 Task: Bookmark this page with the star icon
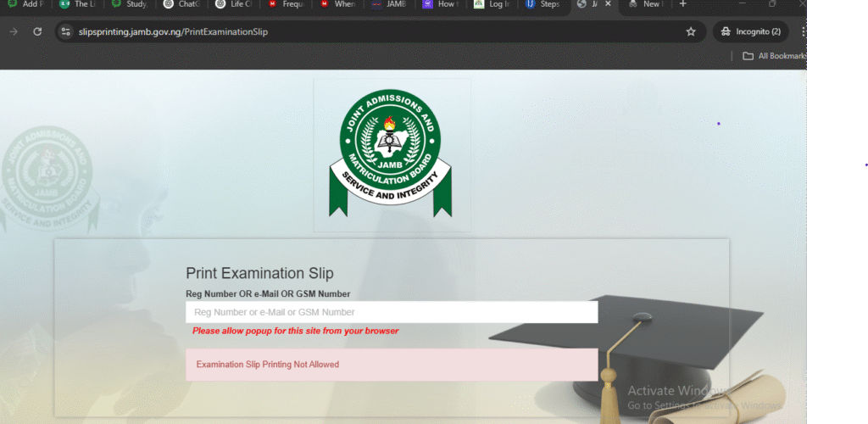pyautogui.click(x=691, y=31)
